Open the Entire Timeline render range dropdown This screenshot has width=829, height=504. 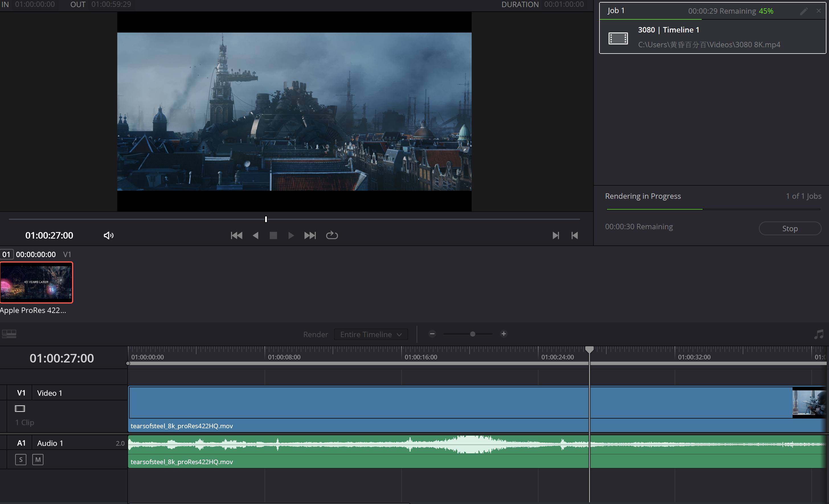pyautogui.click(x=371, y=334)
